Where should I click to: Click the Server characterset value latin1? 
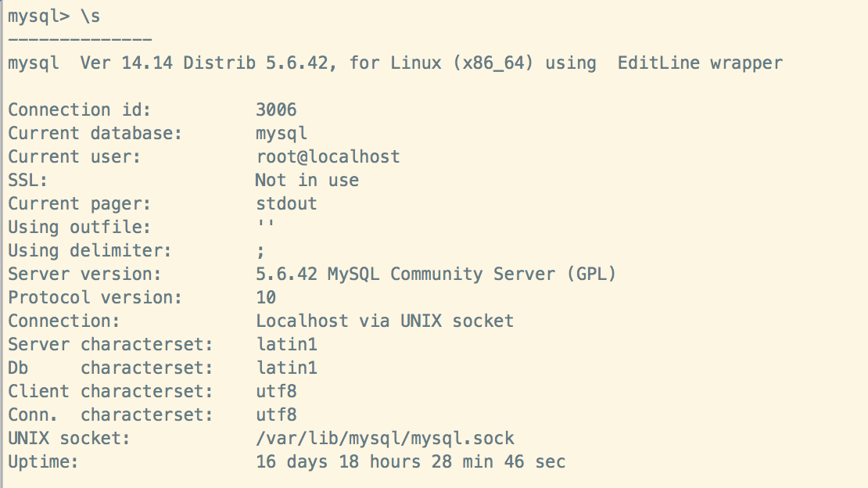point(286,344)
